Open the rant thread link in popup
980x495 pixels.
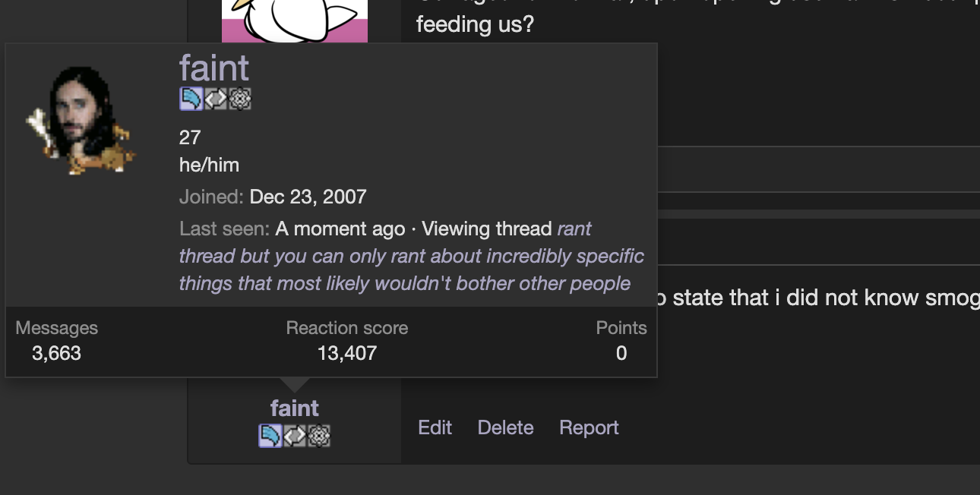click(x=411, y=257)
